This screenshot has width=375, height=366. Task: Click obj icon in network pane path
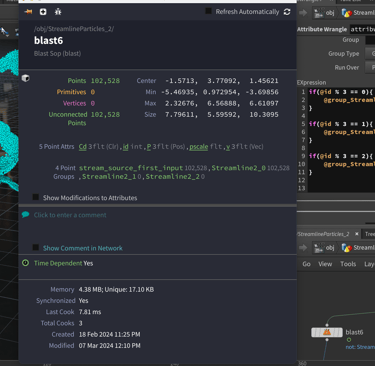tap(318, 248)
